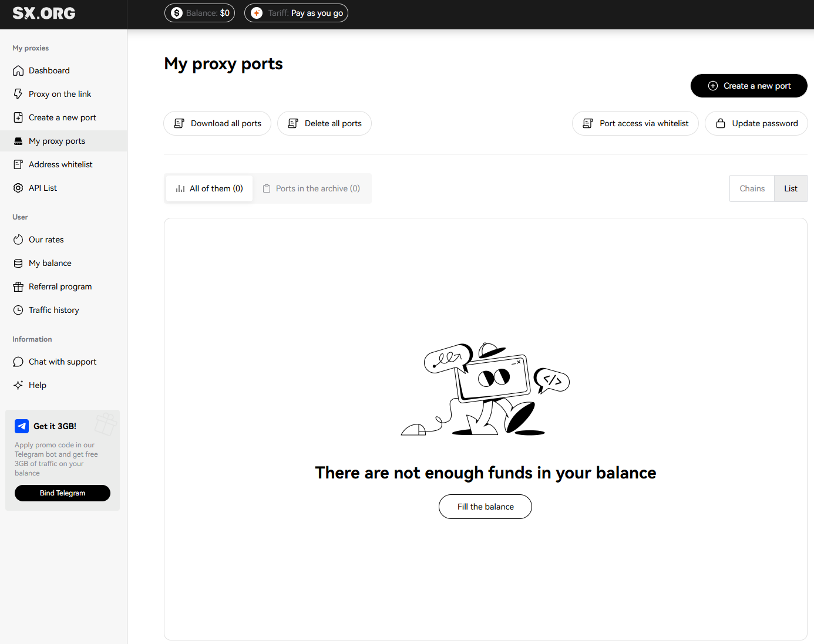Switch to Chains view
Image resolution: width=814 pixels, height=644 pixels.
coord(752,188)
